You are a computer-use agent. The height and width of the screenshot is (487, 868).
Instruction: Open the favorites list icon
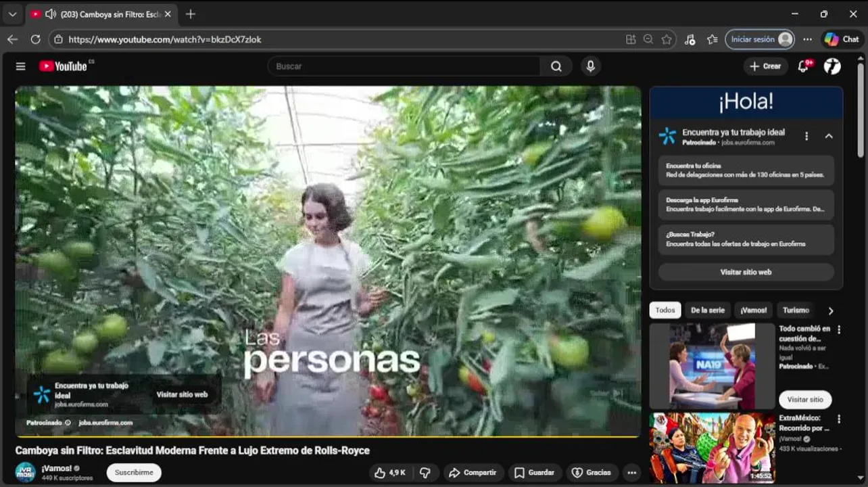tap(712, 39)
